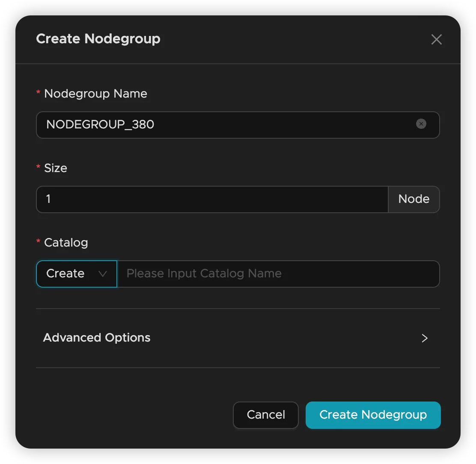Submit with the Create Nodegroup button
Image resolution: width=476 pixels, height=464 pixels.
[x=373, y=415]
